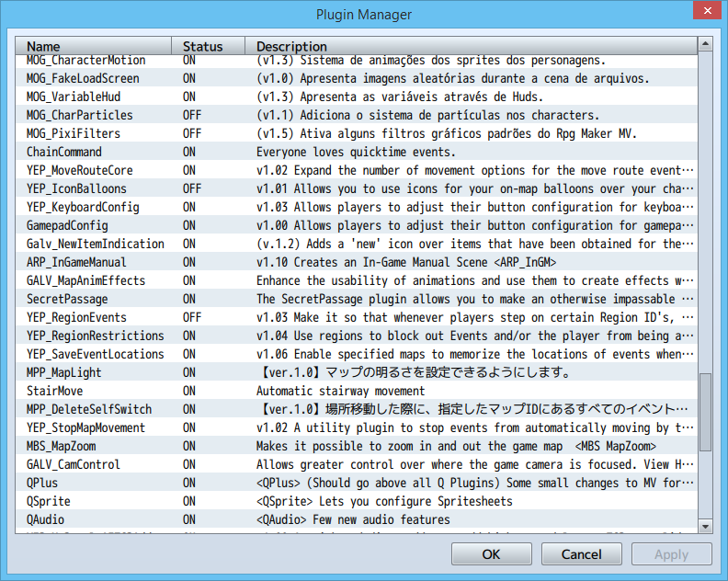Viewport: 728px width, 581px height.
Task: Click ON status of QSprite row
Action: (x=189, y=501)
